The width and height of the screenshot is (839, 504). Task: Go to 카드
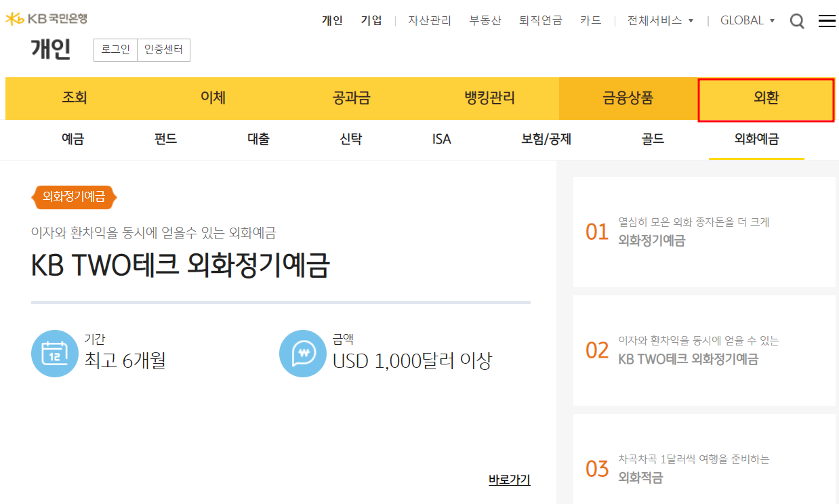591,20
